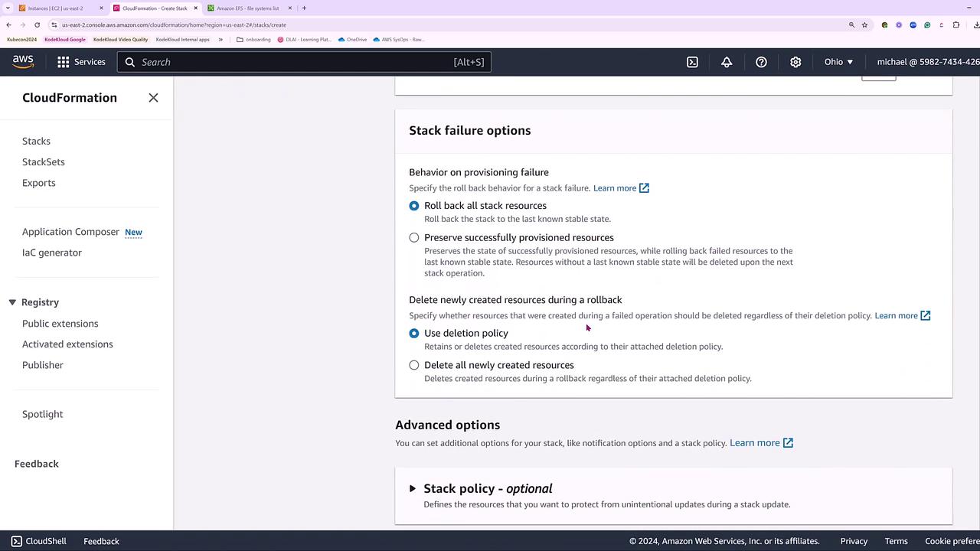980x551 pixels.
Task: Click the AWS console search field
Action: 304,62
